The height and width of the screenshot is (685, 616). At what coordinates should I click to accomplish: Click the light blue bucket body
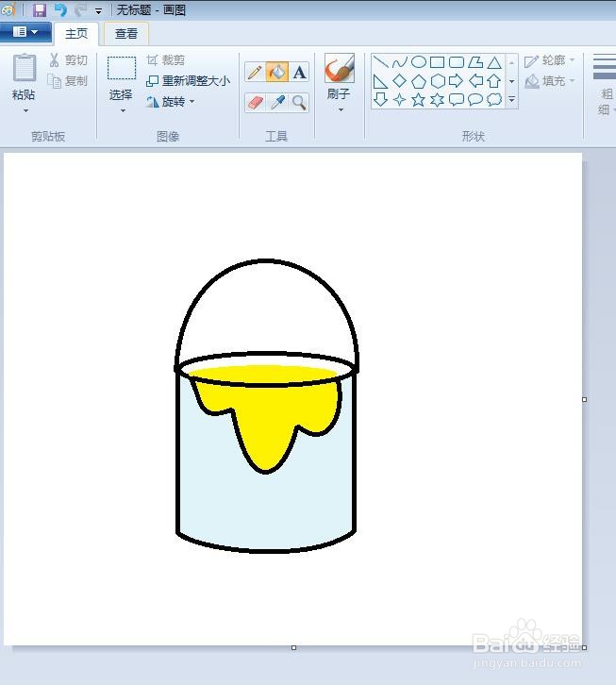coord(267,507)
